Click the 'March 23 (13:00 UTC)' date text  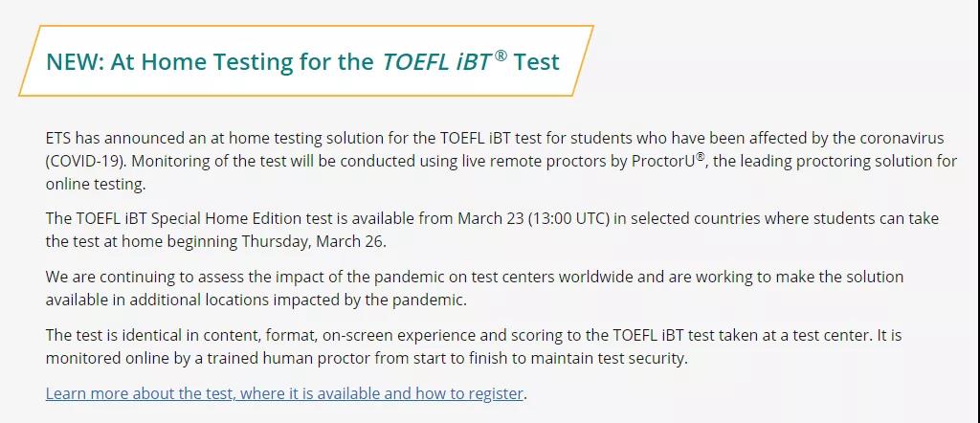point(534,219)
